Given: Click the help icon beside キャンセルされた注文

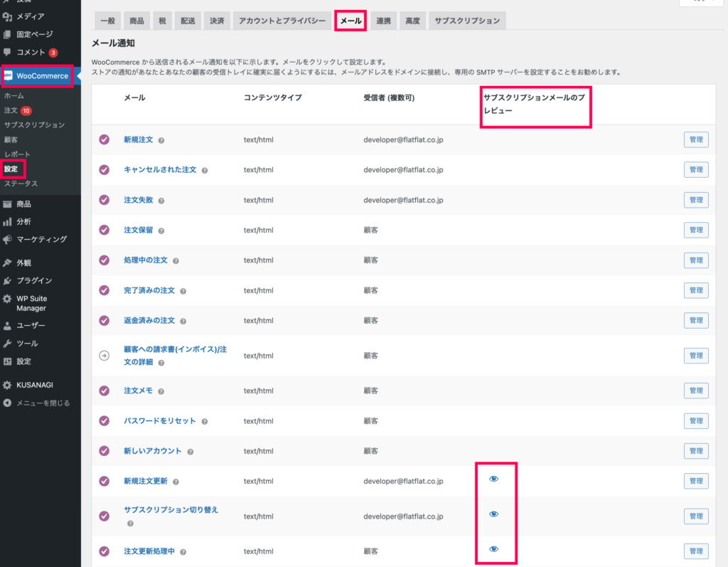Looking at the screenshot, I should point(205,171).
